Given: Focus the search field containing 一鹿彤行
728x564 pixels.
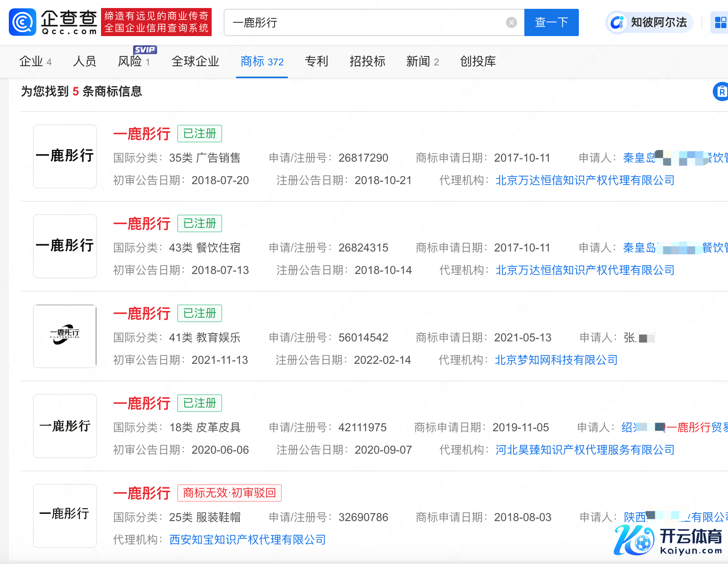Looking at the screenshot, I should 368,22.
